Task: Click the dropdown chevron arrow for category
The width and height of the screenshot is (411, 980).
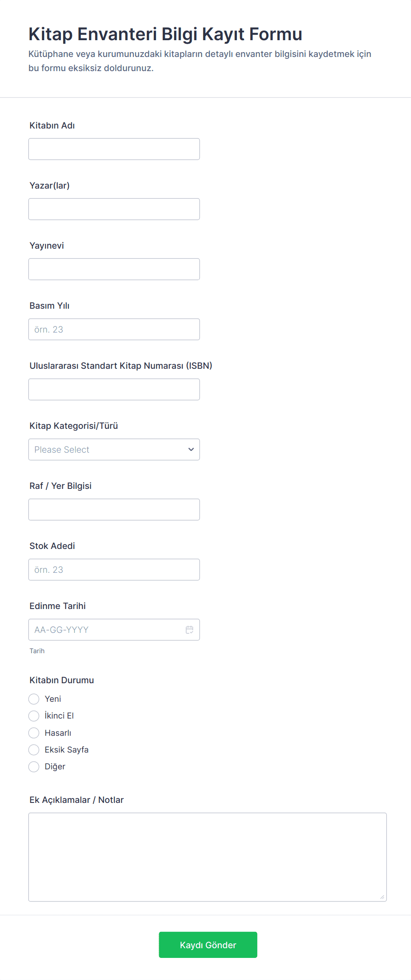Action: [191, 450]
